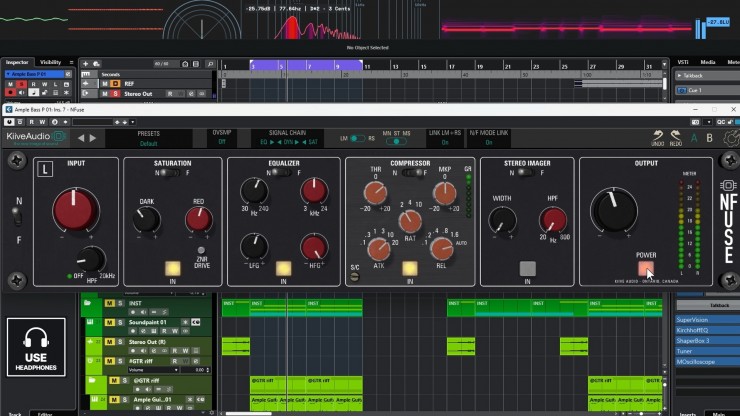Open ruler dropdown arrow at right
This screenshot has width=740, height=416.
pyautogui.click(x=664, y=64)
